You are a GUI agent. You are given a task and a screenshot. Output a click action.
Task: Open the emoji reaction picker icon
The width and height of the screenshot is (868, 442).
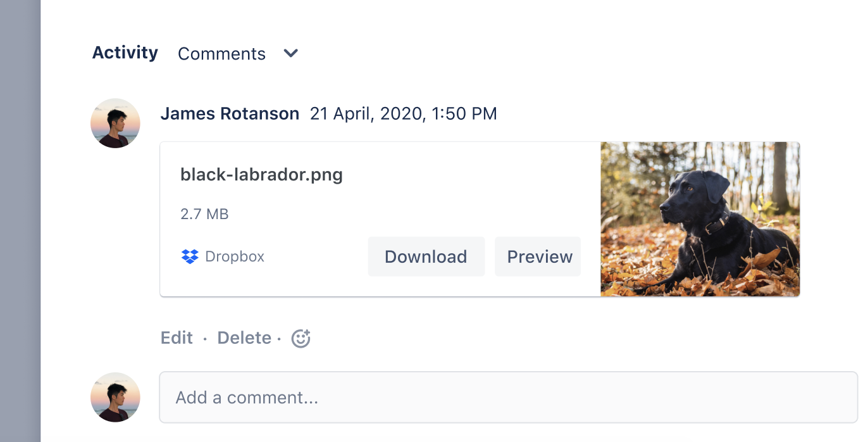[301, 338]
